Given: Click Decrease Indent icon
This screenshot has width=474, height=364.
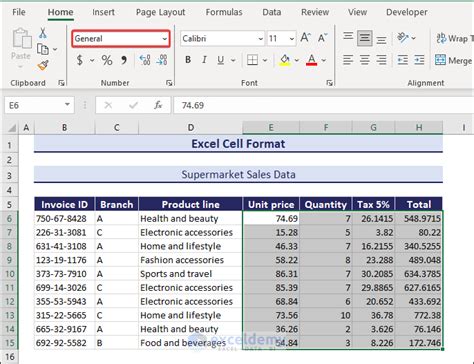Looking at the screenshot, I should pyautogui.click(x=403, y=60).
